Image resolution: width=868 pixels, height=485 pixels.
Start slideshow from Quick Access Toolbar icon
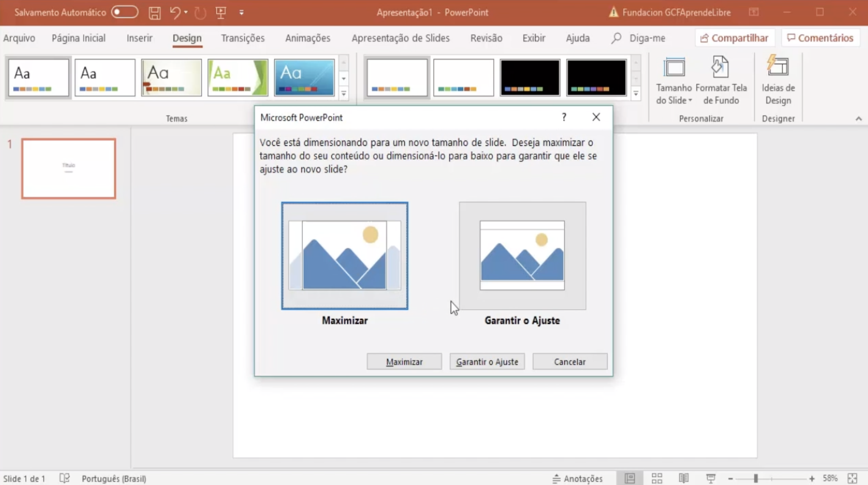point(221,13)
